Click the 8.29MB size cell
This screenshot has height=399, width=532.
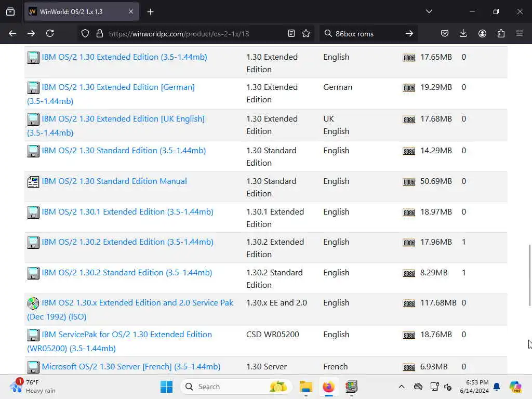434,272
